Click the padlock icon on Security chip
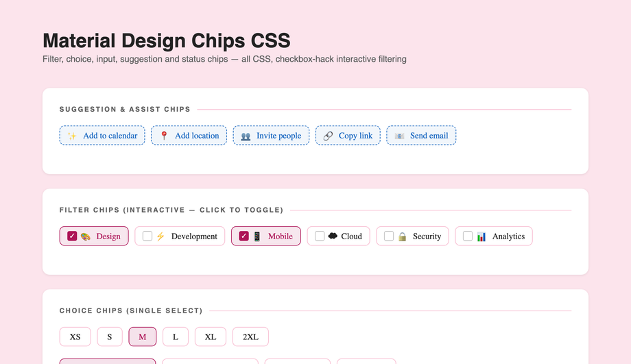 coord(402,236)
